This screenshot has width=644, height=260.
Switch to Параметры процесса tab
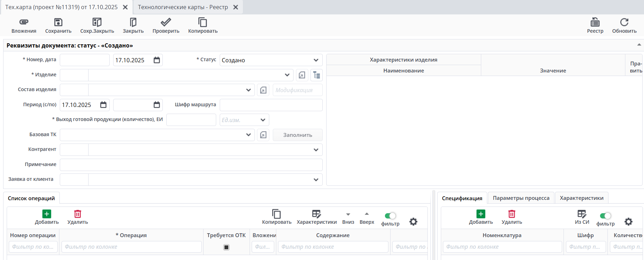click(521, 198)
